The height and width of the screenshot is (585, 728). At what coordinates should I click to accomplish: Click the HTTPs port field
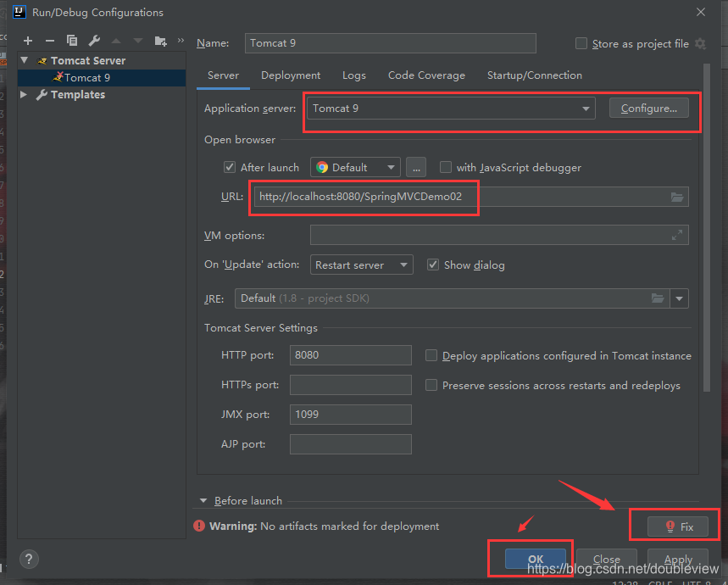coord(351,385)
